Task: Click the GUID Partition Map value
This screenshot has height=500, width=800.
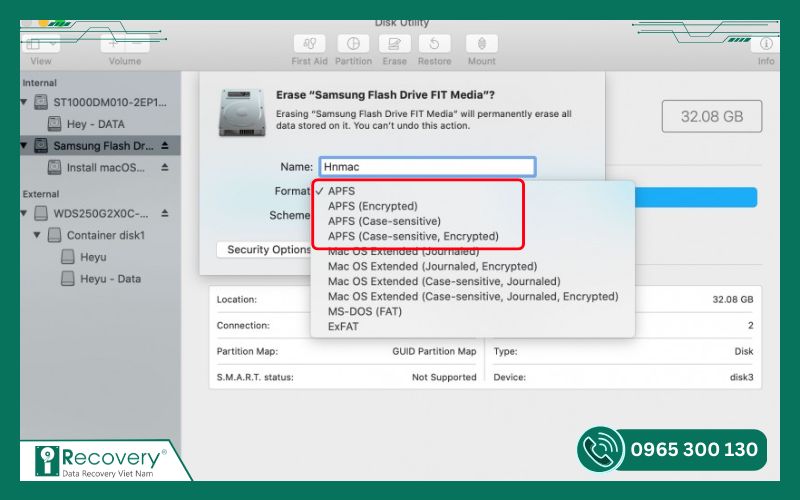Action: (x=434, y=351)
